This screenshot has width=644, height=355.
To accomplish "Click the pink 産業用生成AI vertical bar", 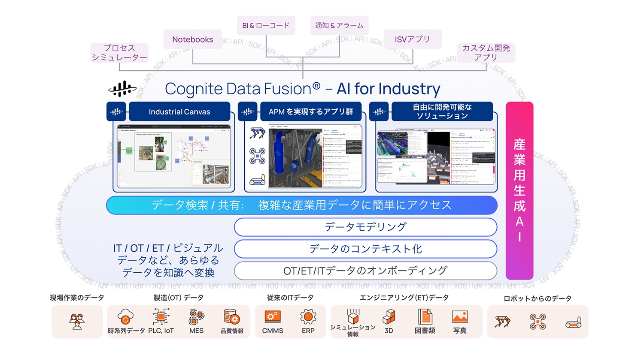I will point(519,191).
